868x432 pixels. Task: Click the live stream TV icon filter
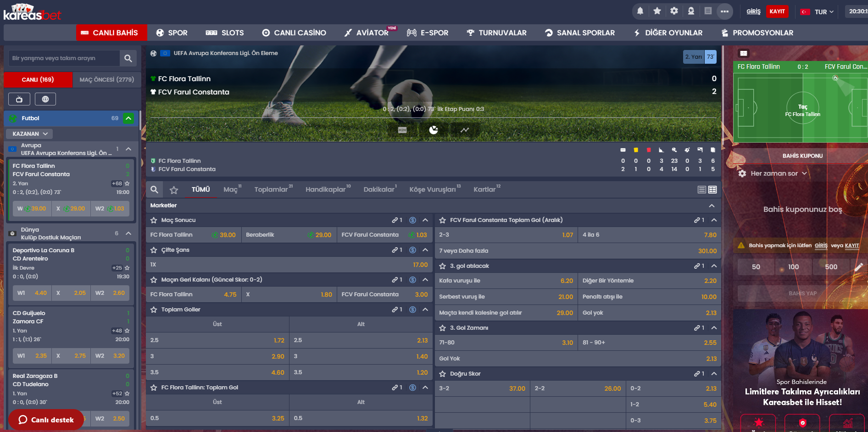(x=19, y=99)
